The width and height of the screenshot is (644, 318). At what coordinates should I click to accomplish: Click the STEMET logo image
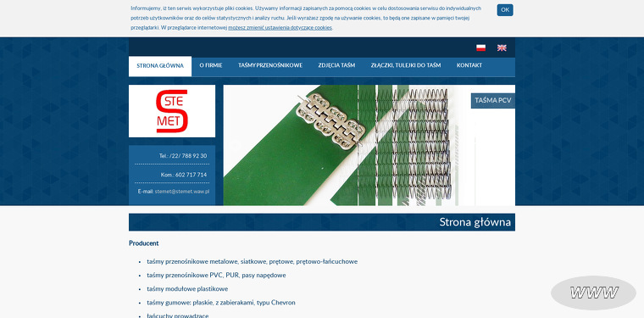pyautogui.click(x=172, y=111)
